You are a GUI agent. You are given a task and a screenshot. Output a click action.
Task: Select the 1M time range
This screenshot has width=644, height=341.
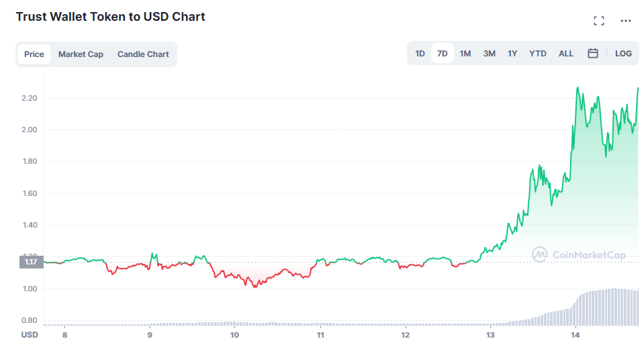pyautogui.click(x=465, y=53)
